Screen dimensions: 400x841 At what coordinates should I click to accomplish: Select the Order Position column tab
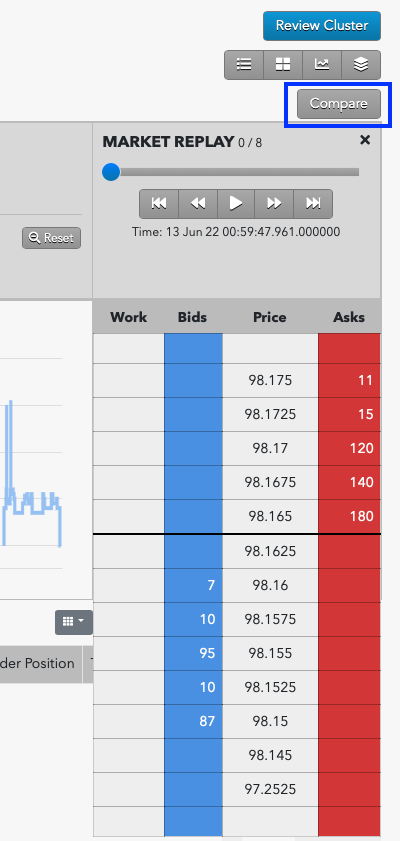(41, 663)
